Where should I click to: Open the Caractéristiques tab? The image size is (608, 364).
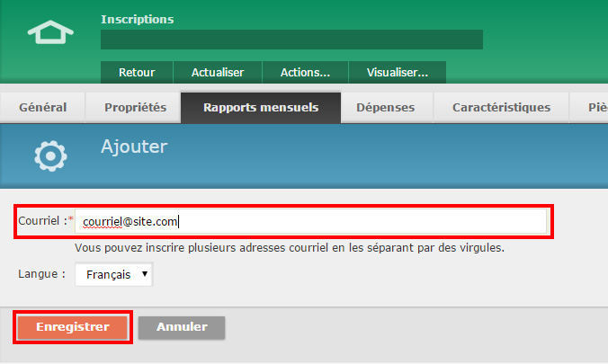coord(501,108)
